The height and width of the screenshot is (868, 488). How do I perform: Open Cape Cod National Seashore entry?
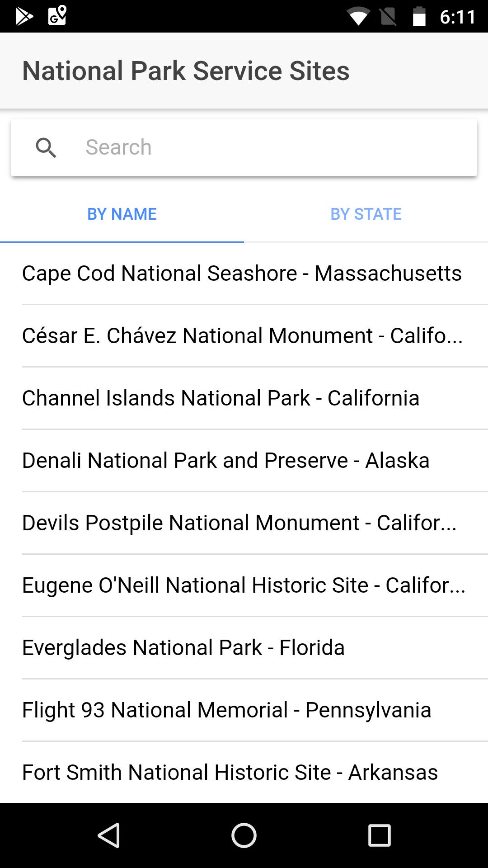pos(242,274)
